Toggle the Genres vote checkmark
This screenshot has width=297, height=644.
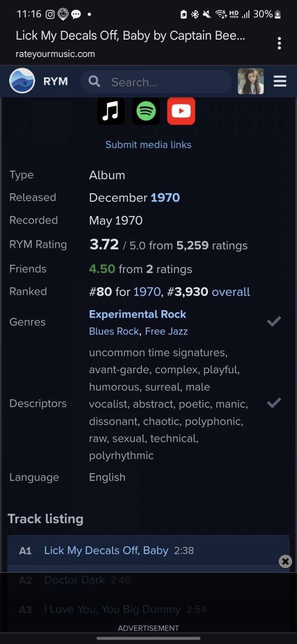(274, 322)
